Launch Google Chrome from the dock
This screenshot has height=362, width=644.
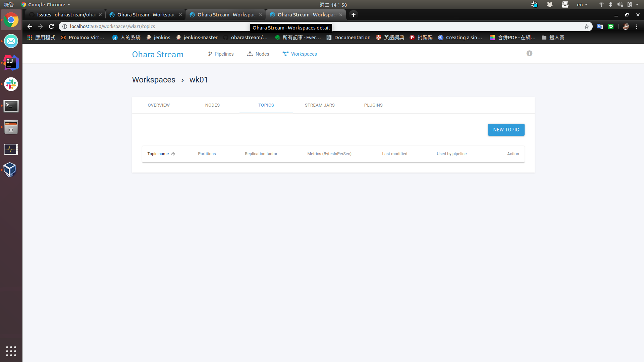point(11,20)
